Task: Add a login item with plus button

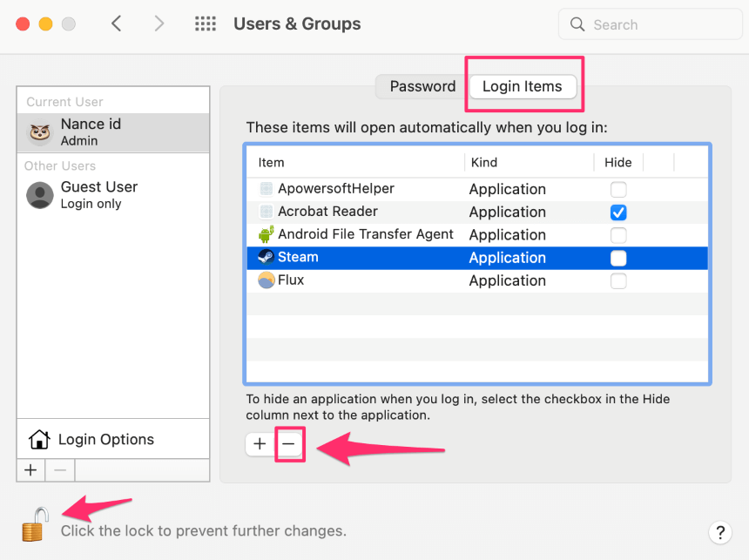Action: (x=260, y=444)
